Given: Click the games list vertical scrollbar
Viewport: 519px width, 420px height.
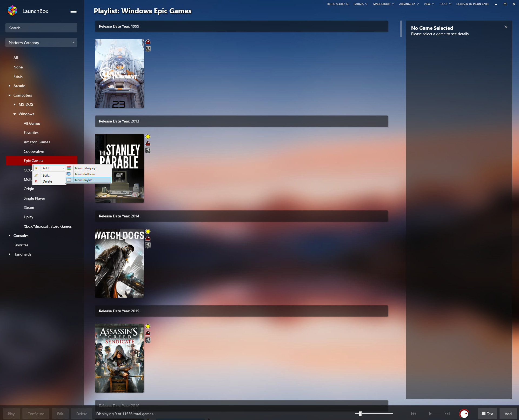Looking at the screenshot, I should coord(401,29).
